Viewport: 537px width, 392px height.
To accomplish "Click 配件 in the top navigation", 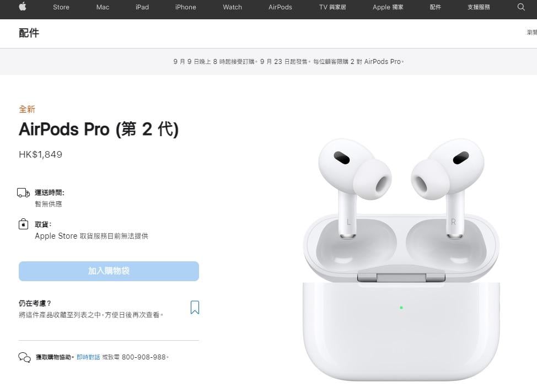I will point(436,7).
